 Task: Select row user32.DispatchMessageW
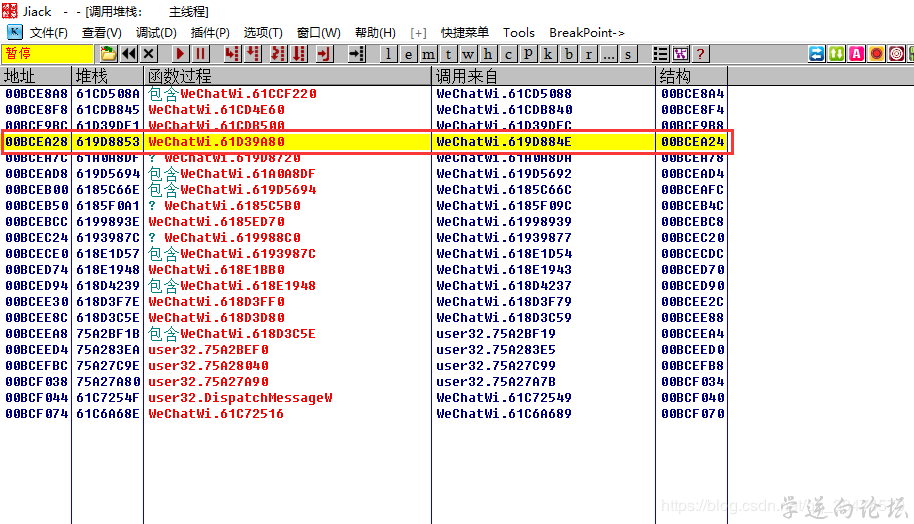coord(364,398)
